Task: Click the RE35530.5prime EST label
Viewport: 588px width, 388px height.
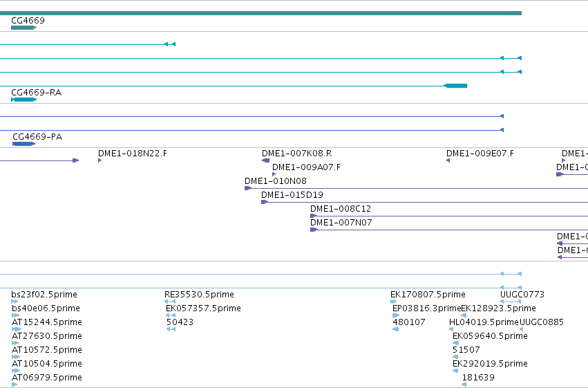Action: pyautogui.click(x=199, y=295)
